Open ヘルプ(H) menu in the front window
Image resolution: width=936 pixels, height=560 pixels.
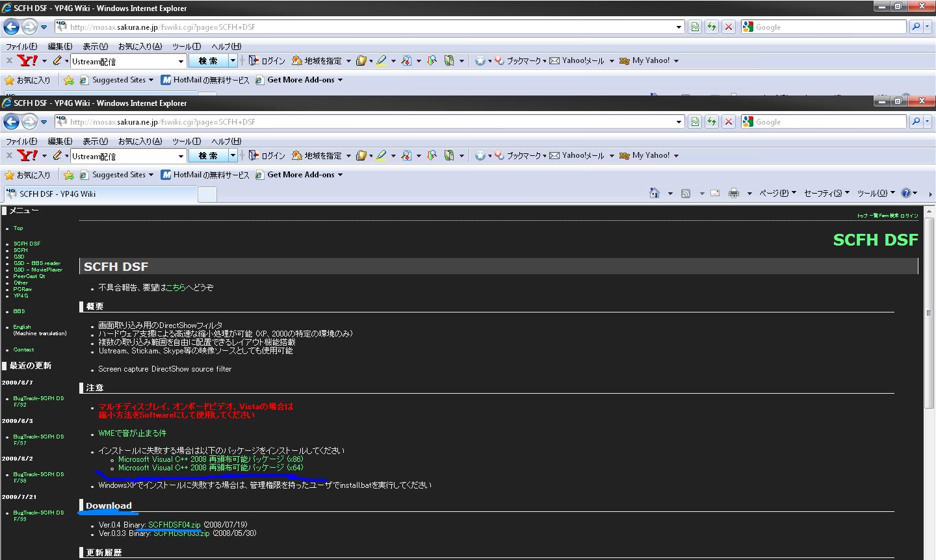[x=226, y=141]
